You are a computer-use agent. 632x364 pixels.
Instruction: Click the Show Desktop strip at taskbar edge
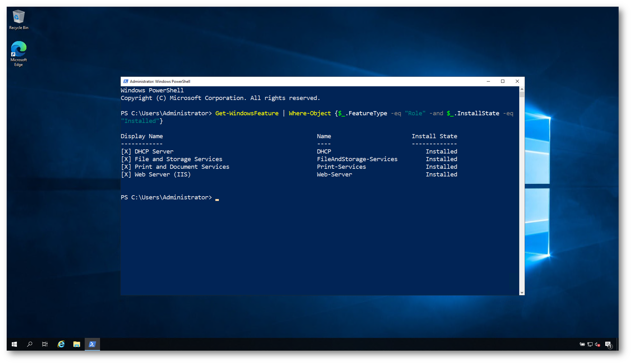click(617, 344)
